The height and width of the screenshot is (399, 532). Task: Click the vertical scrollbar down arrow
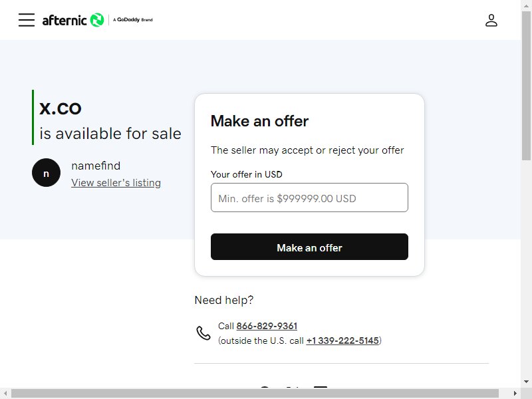(526, 382)
